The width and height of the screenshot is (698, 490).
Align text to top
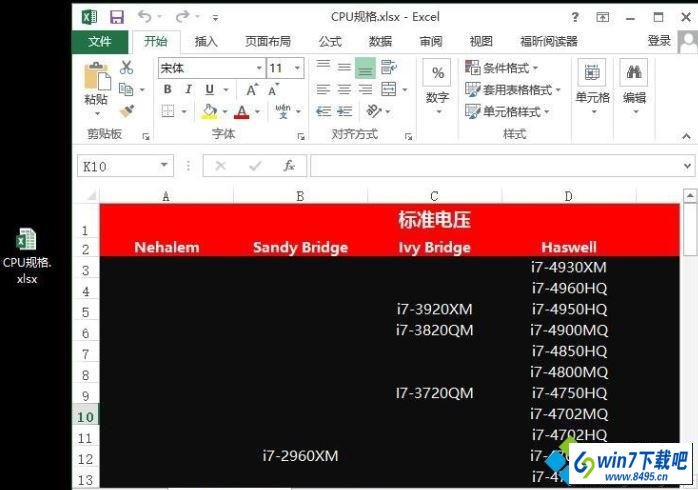coord(323,67)
